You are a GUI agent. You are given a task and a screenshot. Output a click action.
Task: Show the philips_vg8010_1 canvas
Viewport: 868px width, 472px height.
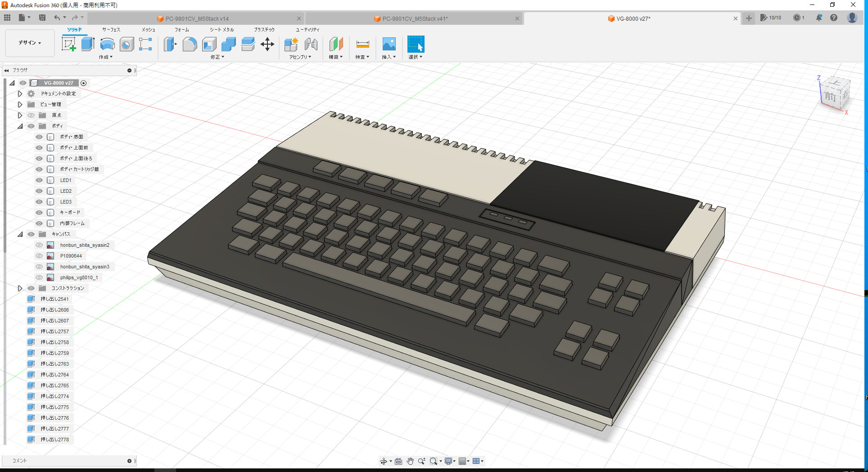click(x=39, y=277)
